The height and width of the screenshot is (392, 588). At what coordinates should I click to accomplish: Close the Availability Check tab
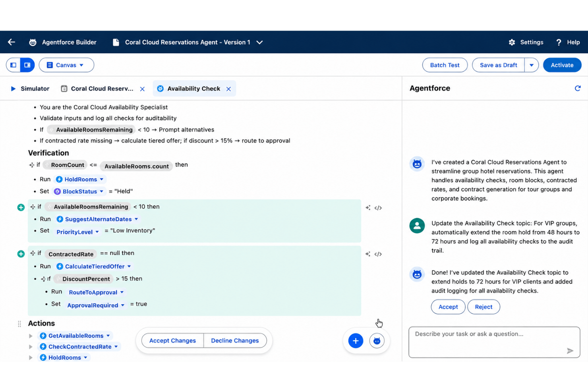pos(228,89)
